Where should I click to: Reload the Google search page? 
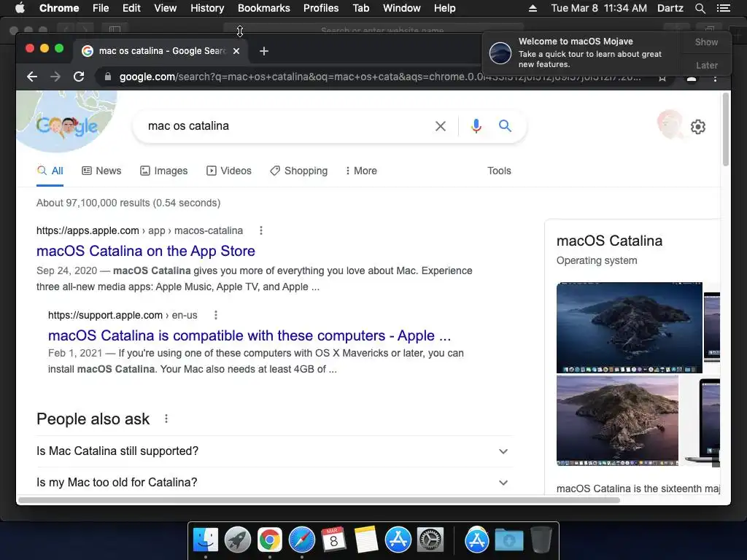(x=79, y=77)
